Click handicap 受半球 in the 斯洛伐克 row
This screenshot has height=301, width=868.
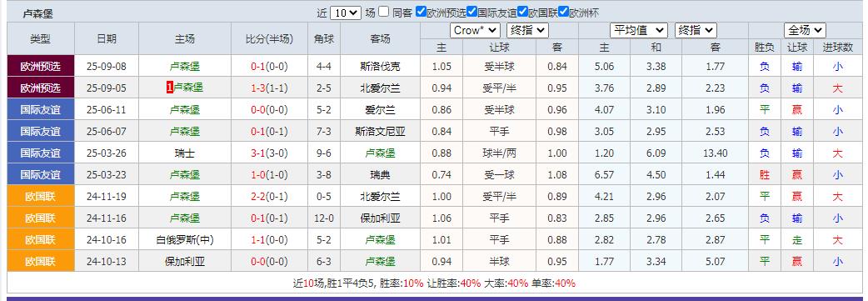499,67
